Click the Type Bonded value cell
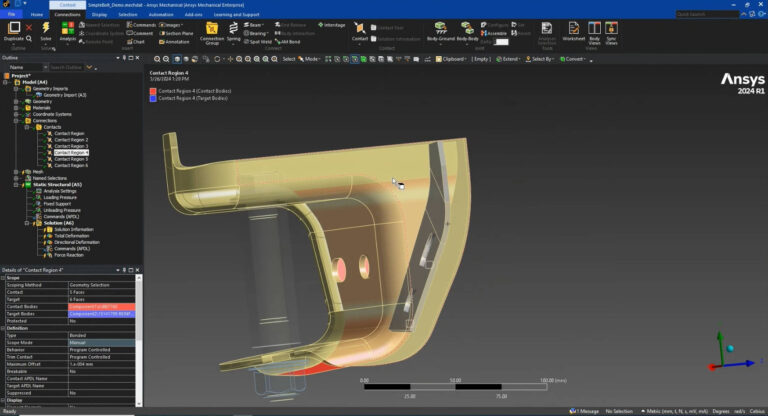Viewport: 768px width, 416px height. pos(101,336)
